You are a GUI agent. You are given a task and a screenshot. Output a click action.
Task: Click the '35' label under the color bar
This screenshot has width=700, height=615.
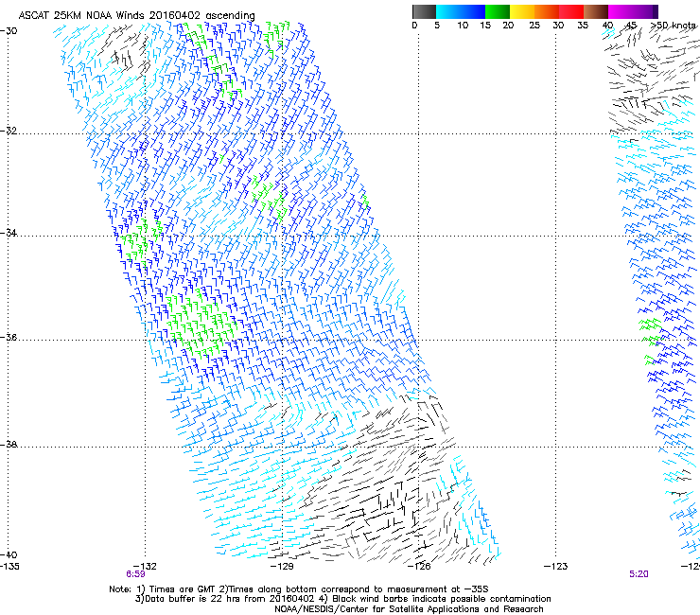583,26
